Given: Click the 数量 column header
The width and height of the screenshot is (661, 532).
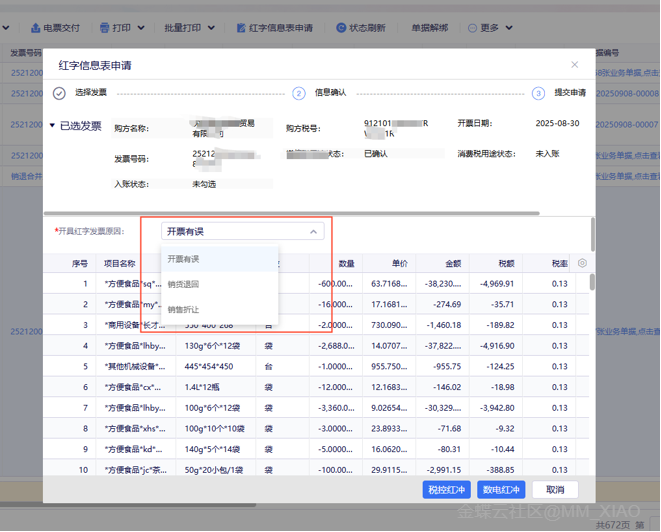Looking at the screenshot, I should pyautogui.click(x=347, y=263).
